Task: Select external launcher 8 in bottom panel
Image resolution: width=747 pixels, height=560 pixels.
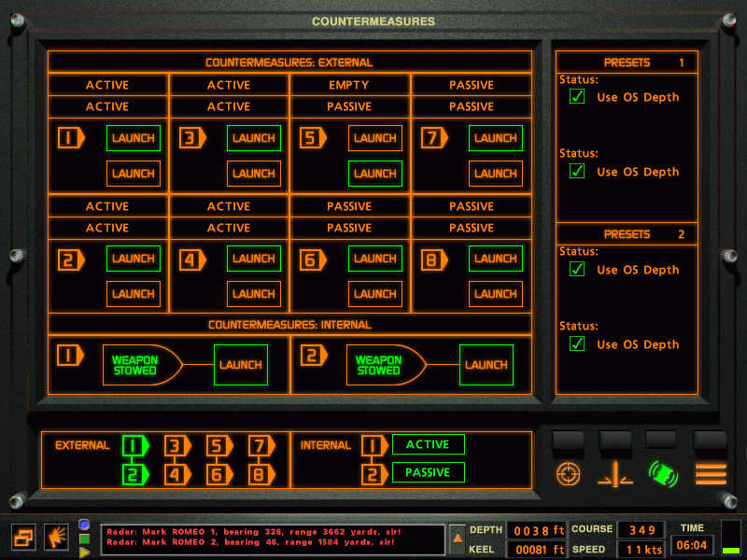Action: point(259,474)
